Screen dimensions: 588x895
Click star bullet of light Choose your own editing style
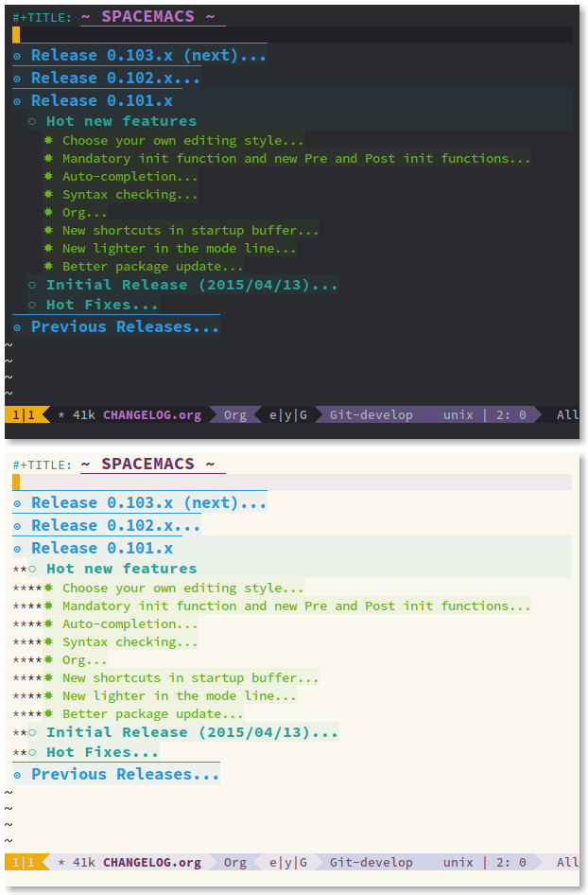48,588
